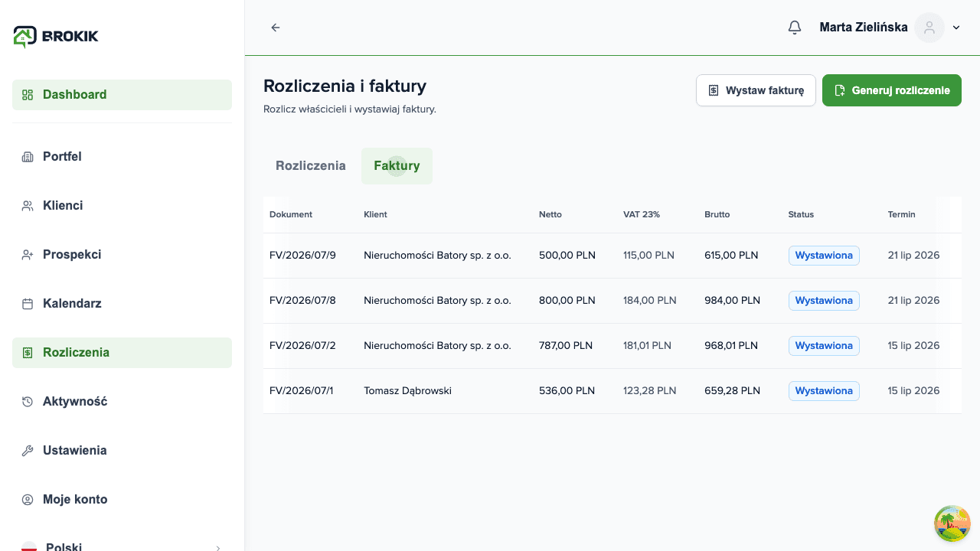Open the Aktywność menu label
Image resolution: width=980 pixels, height=551 pixels.
(x=75, y=402)
